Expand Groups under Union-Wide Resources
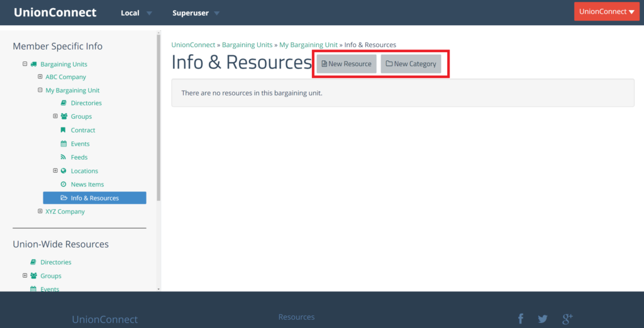This screenshot has width=644, height=328. (25, 275)
